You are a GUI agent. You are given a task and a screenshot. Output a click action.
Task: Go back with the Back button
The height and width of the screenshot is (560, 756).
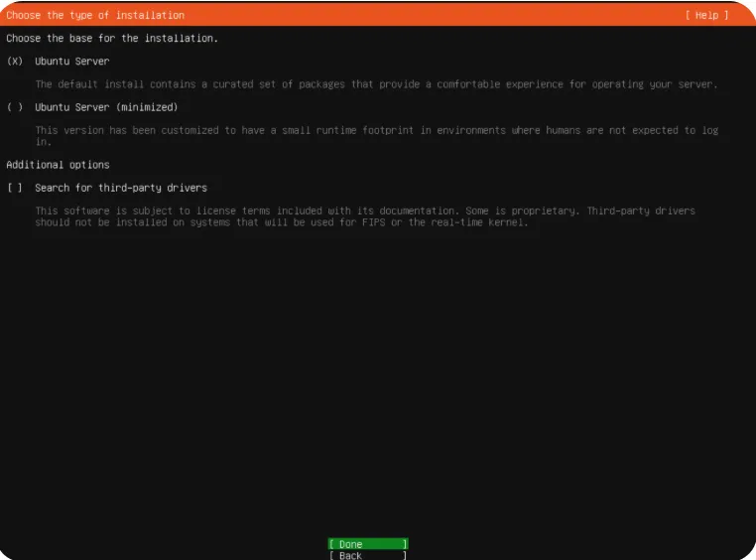[x=368, y=555]
